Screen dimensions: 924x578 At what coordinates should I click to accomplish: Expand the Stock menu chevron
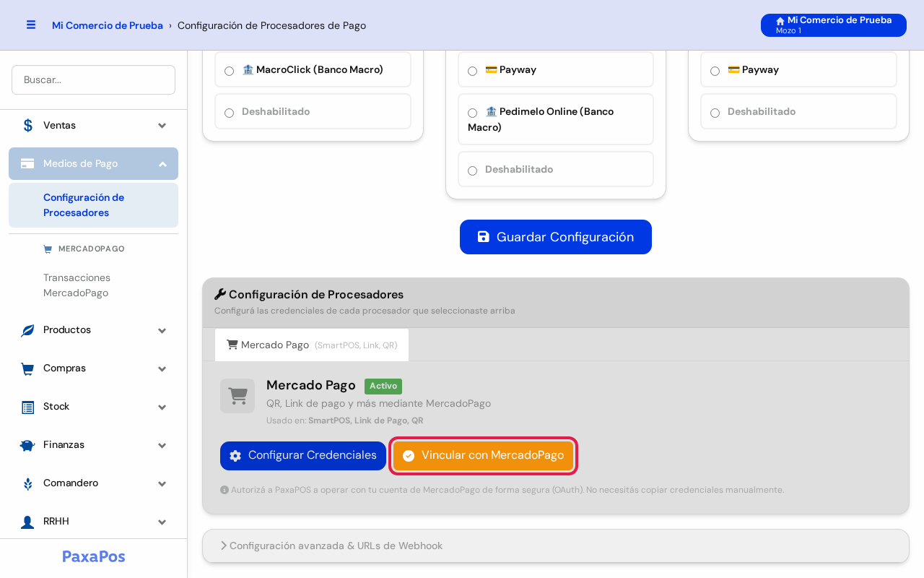162,407
